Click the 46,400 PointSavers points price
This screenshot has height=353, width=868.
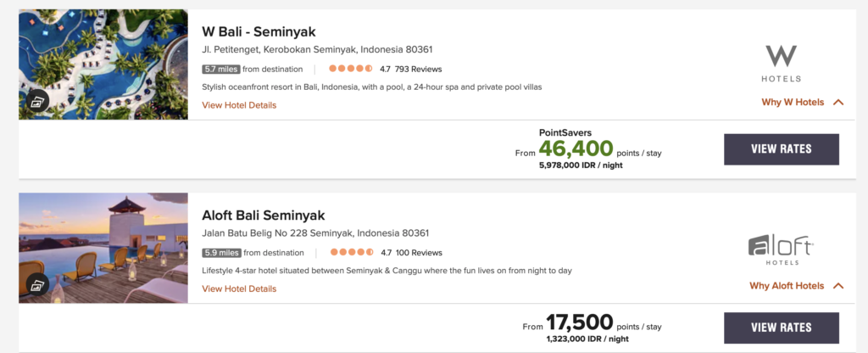576,149
